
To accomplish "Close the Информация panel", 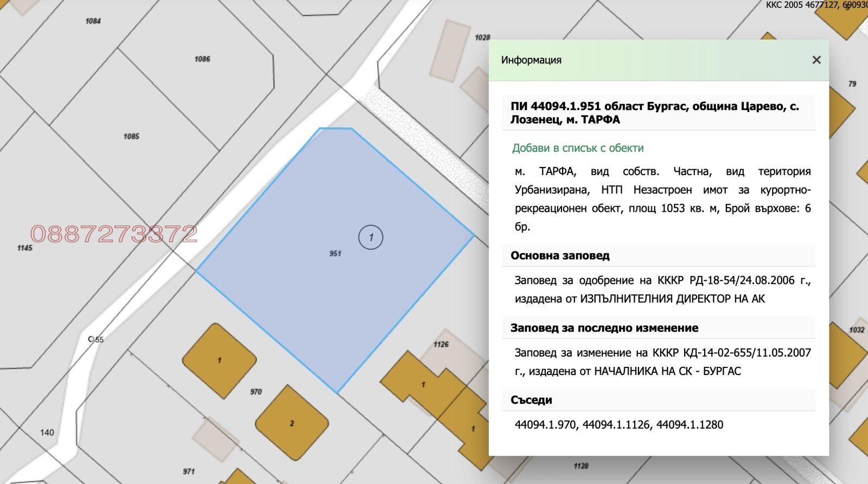I will click(816, 60).
